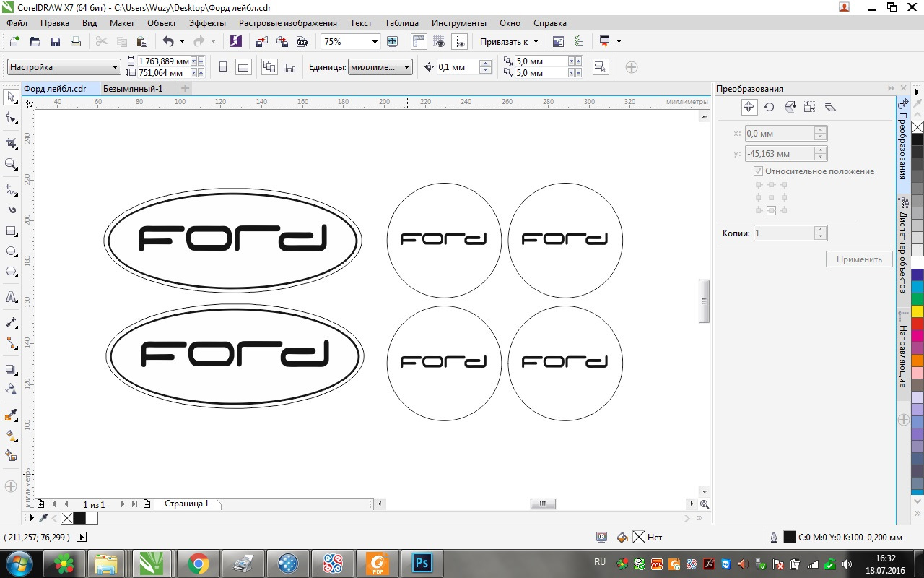
Task: Pick the blue swatch in the palette
Action: [x=918, y=275]
